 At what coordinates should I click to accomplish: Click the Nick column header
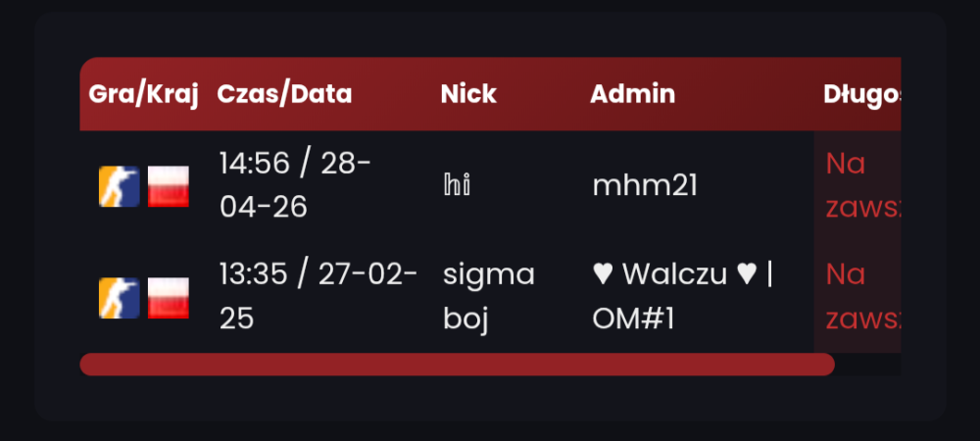coord(468,94)
